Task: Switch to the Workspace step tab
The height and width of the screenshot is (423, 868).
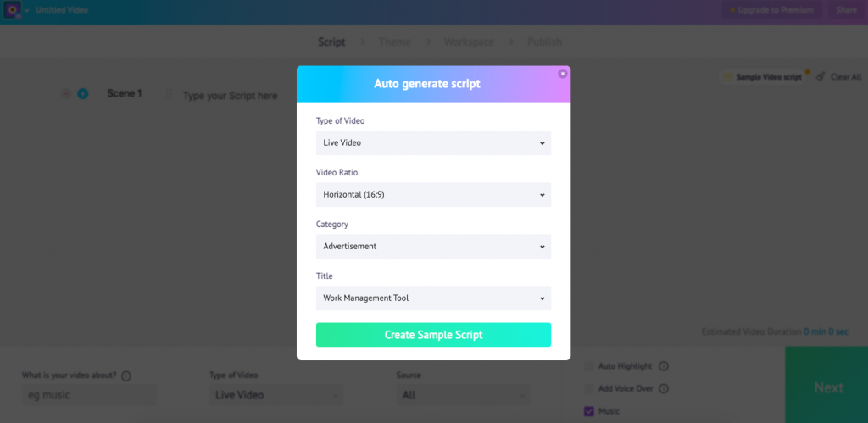Action: [x=469, y=42]
